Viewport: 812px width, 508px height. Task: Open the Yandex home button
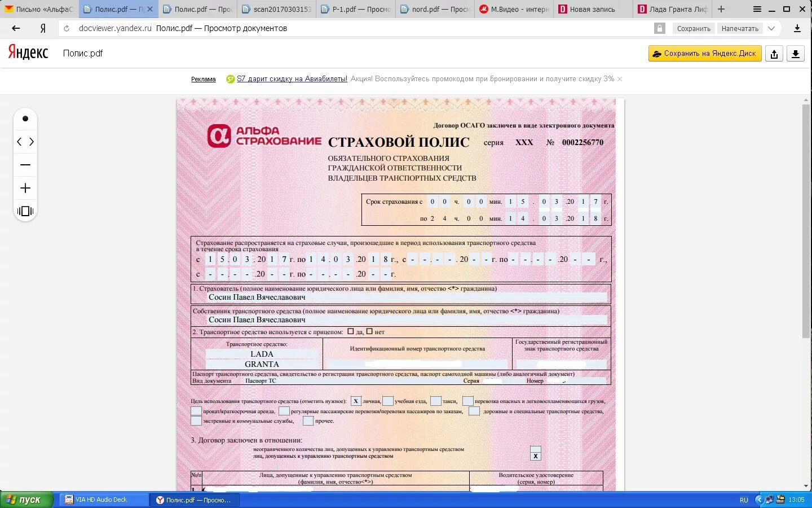point(43,28)
